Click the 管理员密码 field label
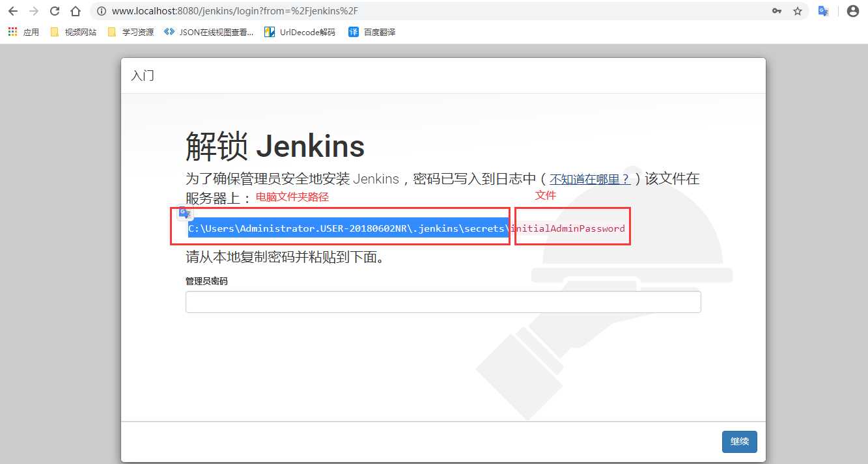The height and width of the screenshot is (464, 868). pos(206,281)
